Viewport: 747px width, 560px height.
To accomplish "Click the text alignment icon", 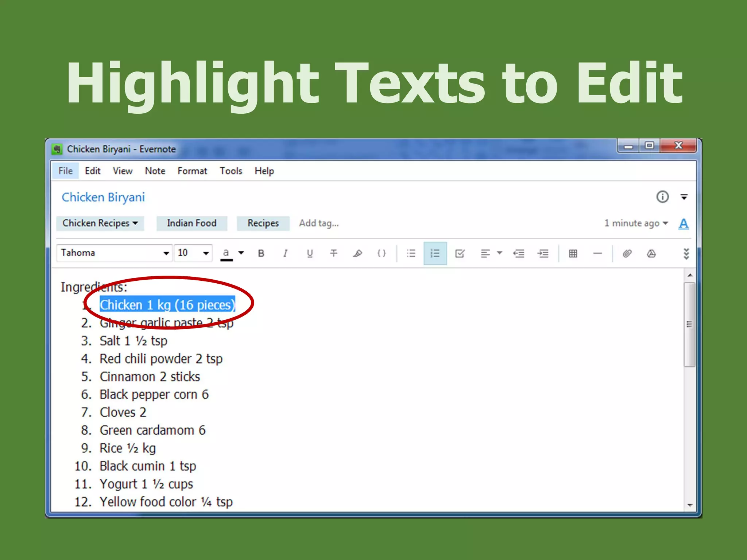I will [x=485, y=253].
